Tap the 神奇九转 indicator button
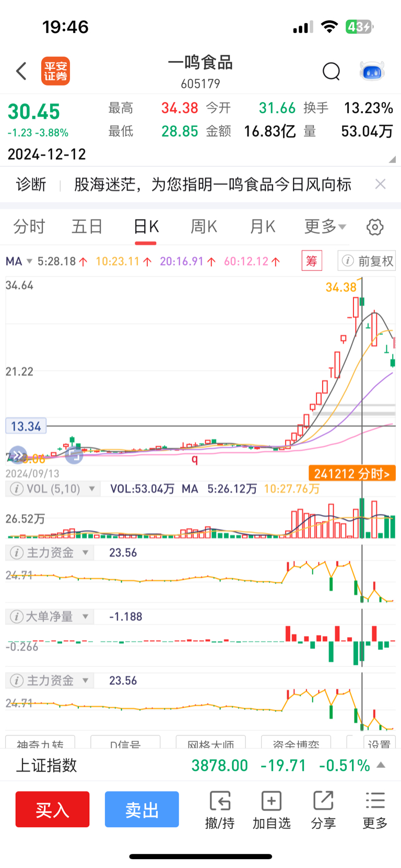The height and width of the screenshot is (868, 401). 40,743
